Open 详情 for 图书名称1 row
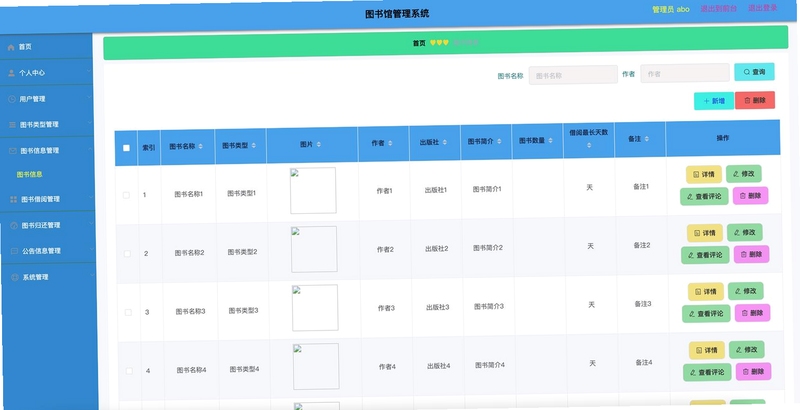The image size is (800, 410). click(x=704, y=174)
